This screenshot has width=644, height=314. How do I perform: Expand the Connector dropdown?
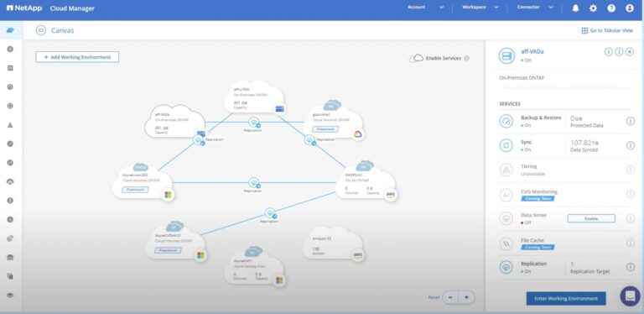click(x=535, y=8)
